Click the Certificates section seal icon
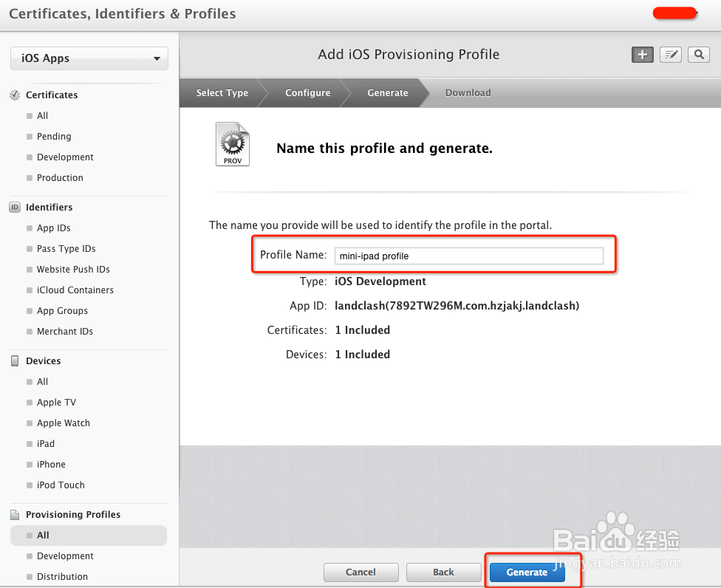 (x=15, y=95)
